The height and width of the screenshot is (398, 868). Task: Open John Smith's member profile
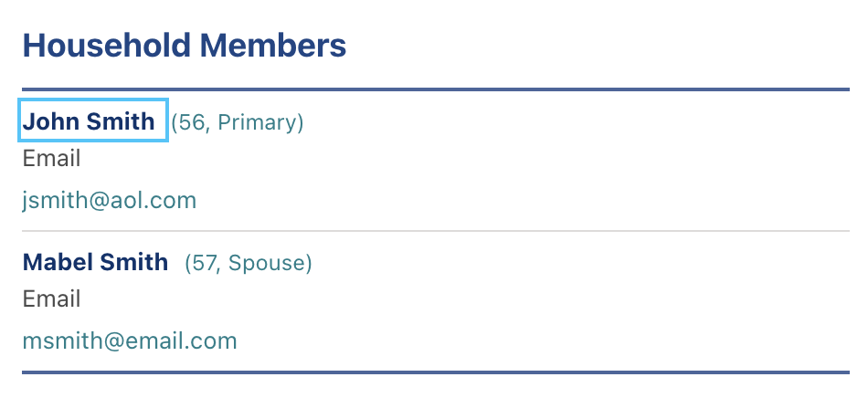click(90, 121)
